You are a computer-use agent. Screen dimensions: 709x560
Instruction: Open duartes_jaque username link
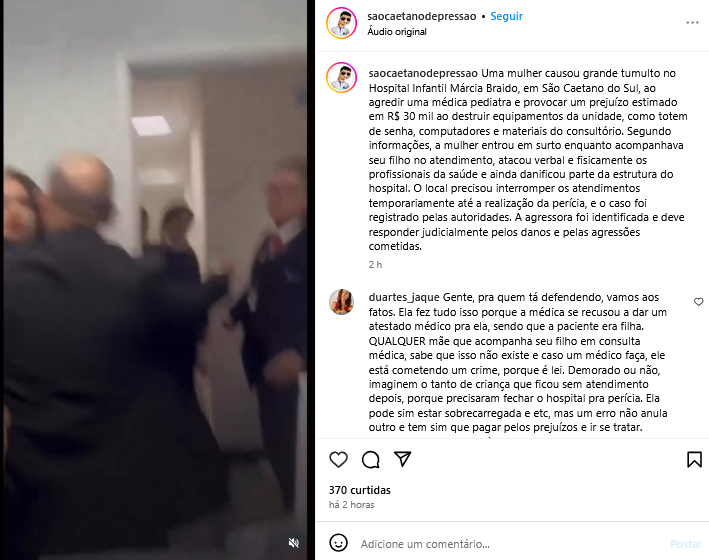tap(404, 298)
